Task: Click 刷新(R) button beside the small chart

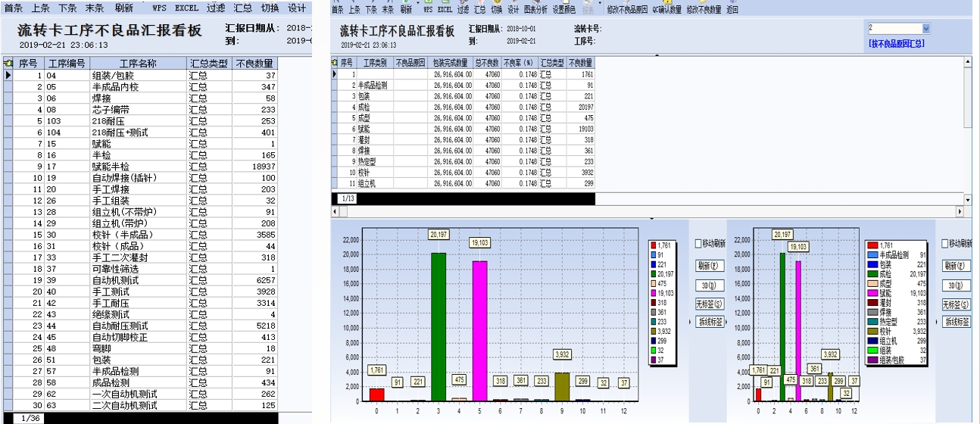Action: click(x=957, y=267)
